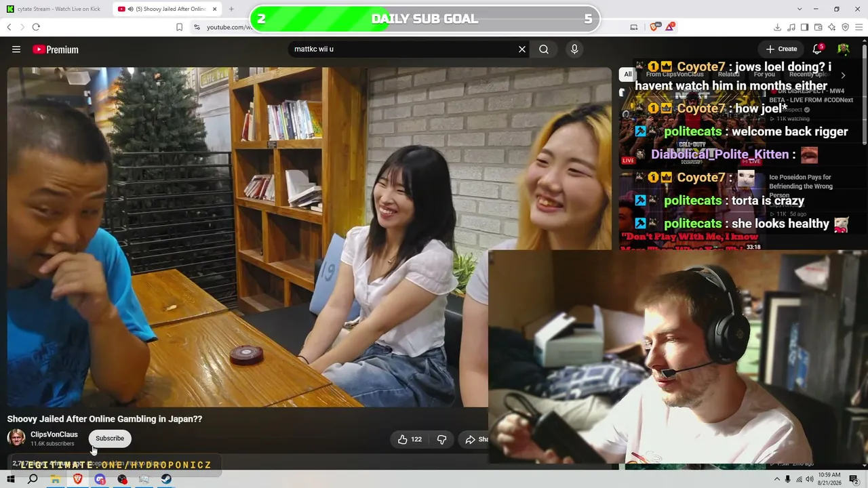Open a new browser tab
This screenshot has height=488, width=868.
click(x=231, y=9)
